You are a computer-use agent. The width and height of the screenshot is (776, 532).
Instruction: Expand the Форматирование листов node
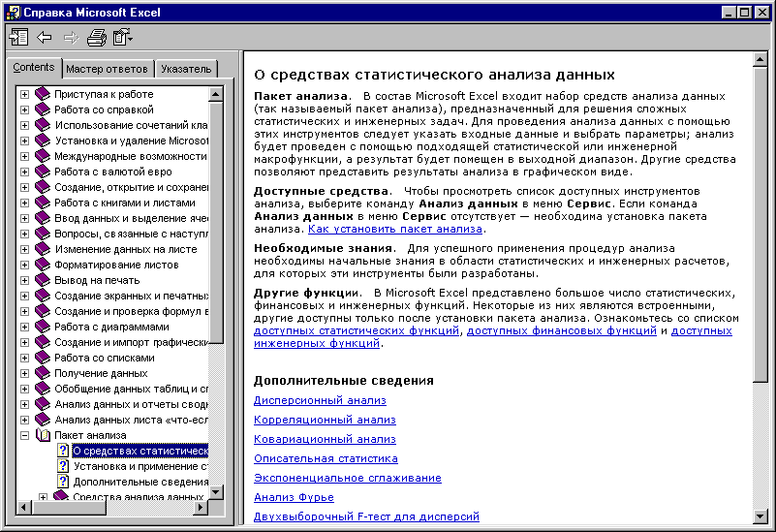[x=24, y=265]
